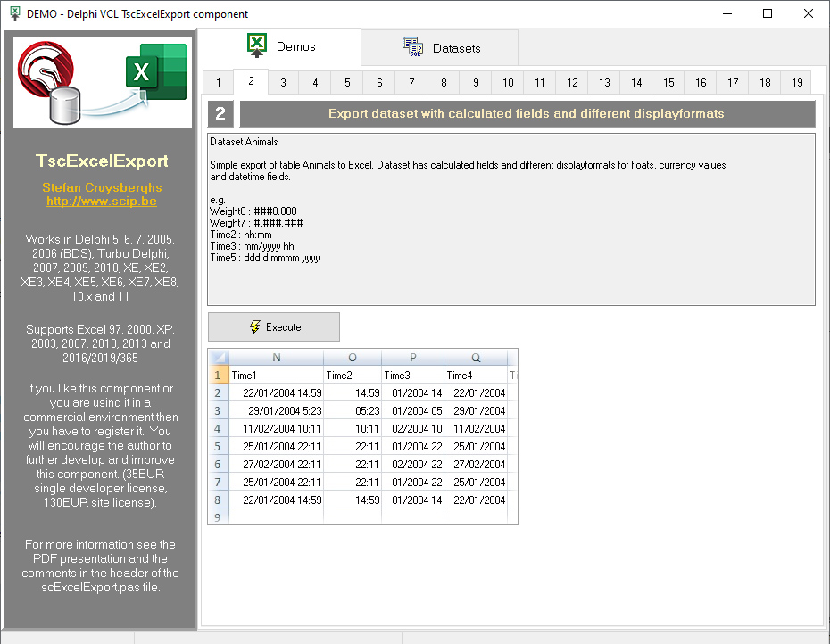Click the TscExcelExport heading in sidebar
830x644 pixels.
click(x=102, y=161)
